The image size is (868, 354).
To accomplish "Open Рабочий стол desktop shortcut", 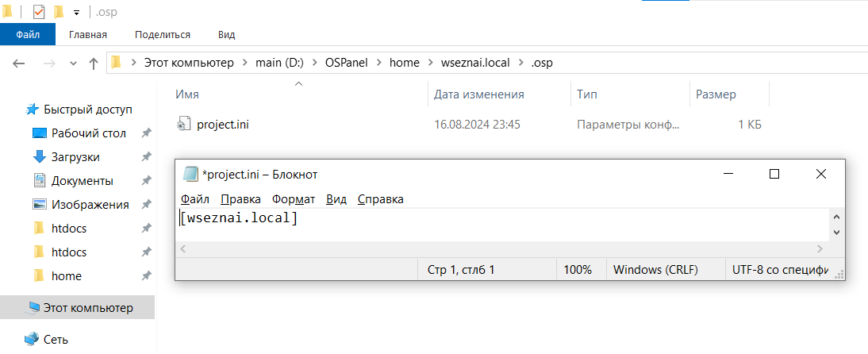I will click(89, 133).
